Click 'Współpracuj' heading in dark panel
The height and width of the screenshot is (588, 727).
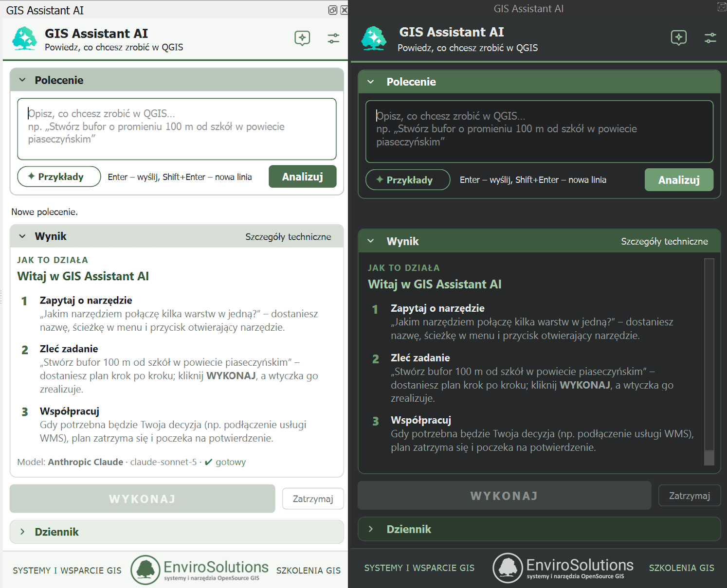421,420
